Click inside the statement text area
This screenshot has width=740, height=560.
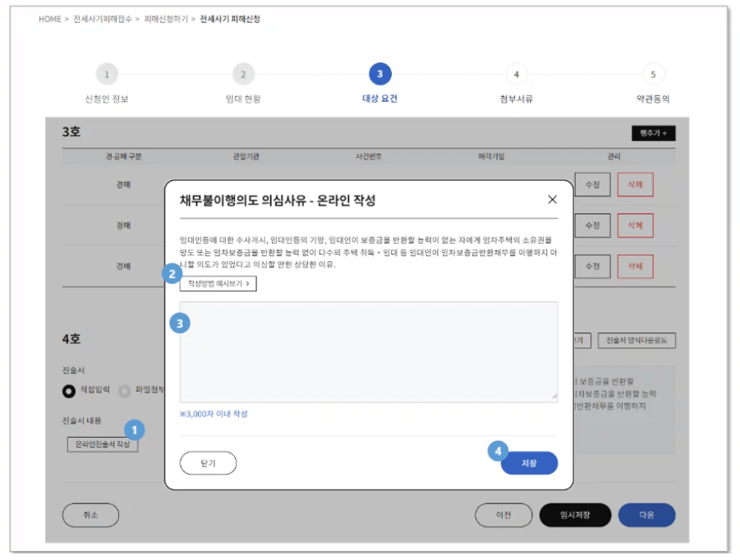[368, 349]
